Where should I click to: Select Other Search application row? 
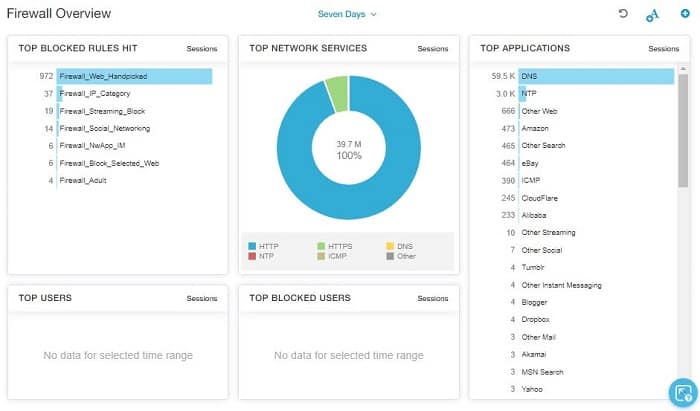coord(543,145)
